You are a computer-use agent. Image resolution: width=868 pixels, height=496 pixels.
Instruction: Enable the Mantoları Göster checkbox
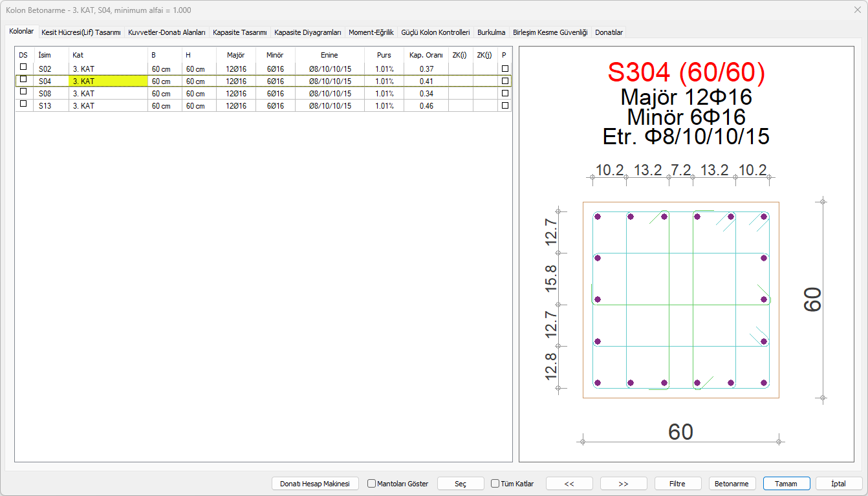pos(372,484)
